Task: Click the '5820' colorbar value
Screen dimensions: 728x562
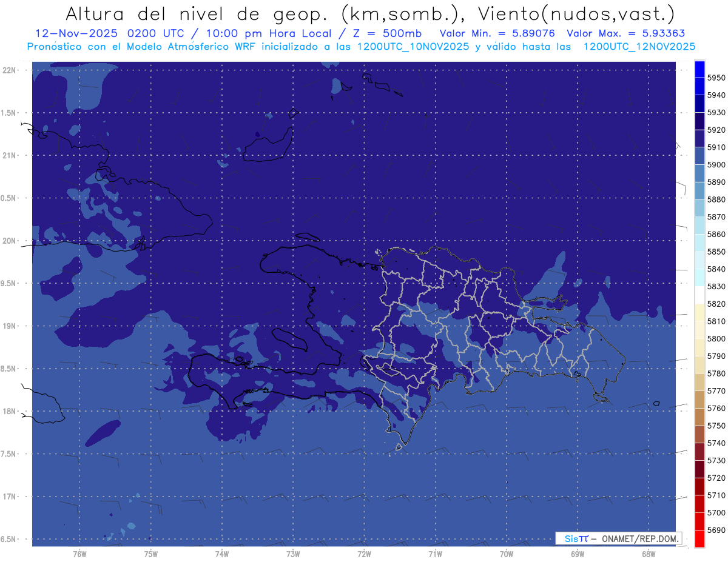Action: click(716, 304)
